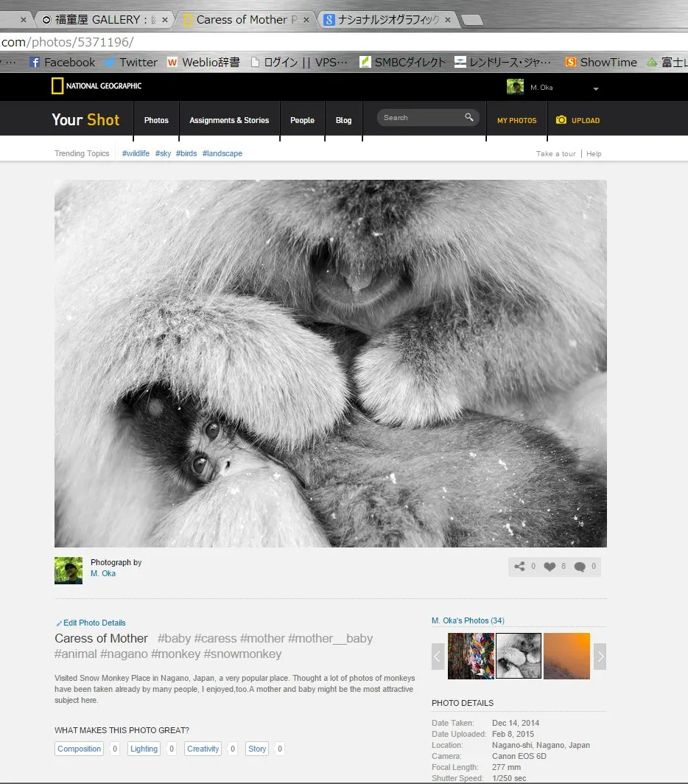Viewport: 688px width, 784px height.
Task: Open the Twitter bookmark
Action: point(131,63)
